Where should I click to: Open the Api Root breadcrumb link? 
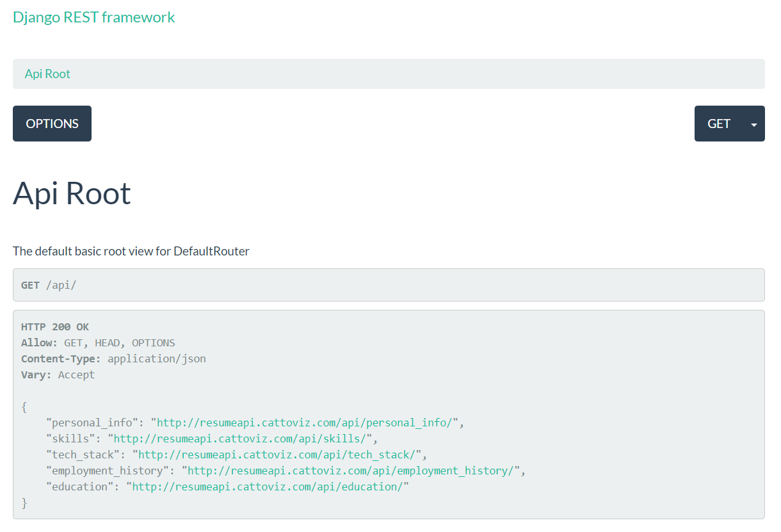click(47, 74)
